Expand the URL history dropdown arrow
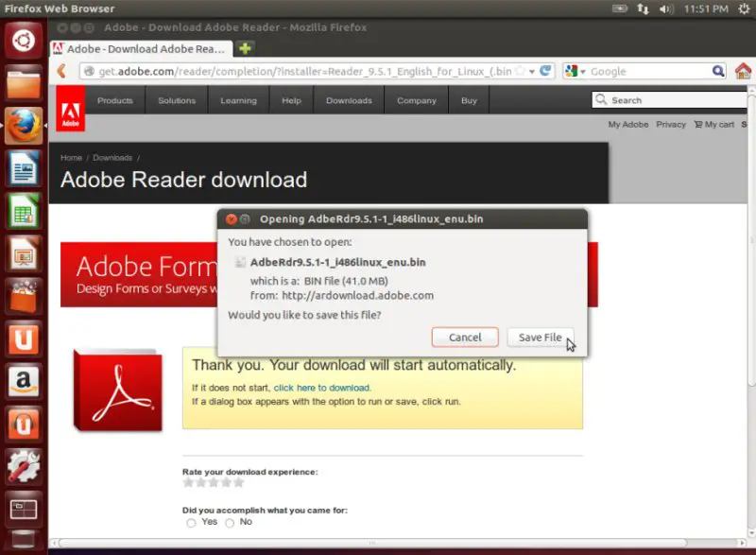Screen dimensions: 756x555 [532, 72]
